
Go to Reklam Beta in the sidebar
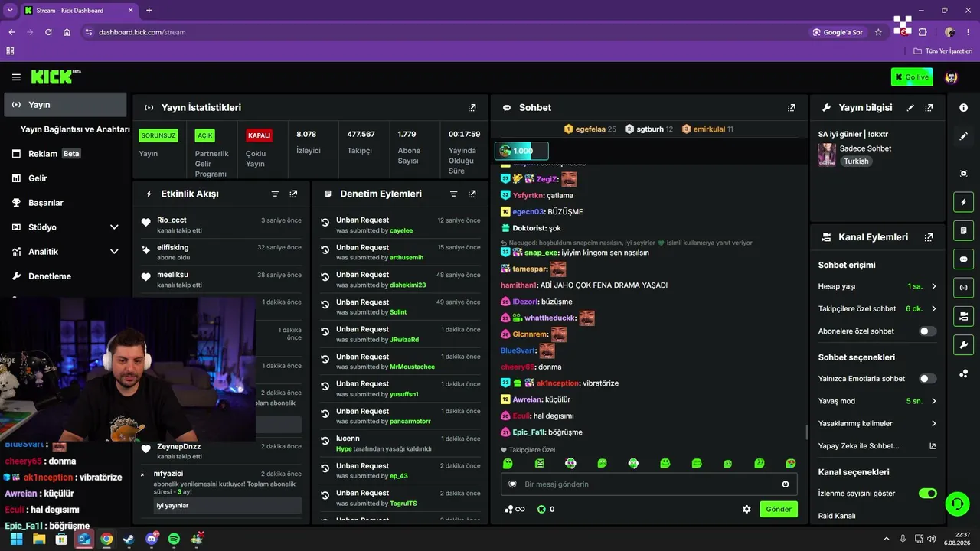(x=65, y=154)
